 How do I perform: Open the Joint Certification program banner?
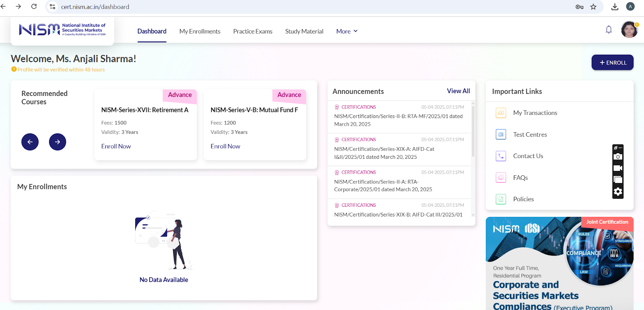(x=559, y=264)
